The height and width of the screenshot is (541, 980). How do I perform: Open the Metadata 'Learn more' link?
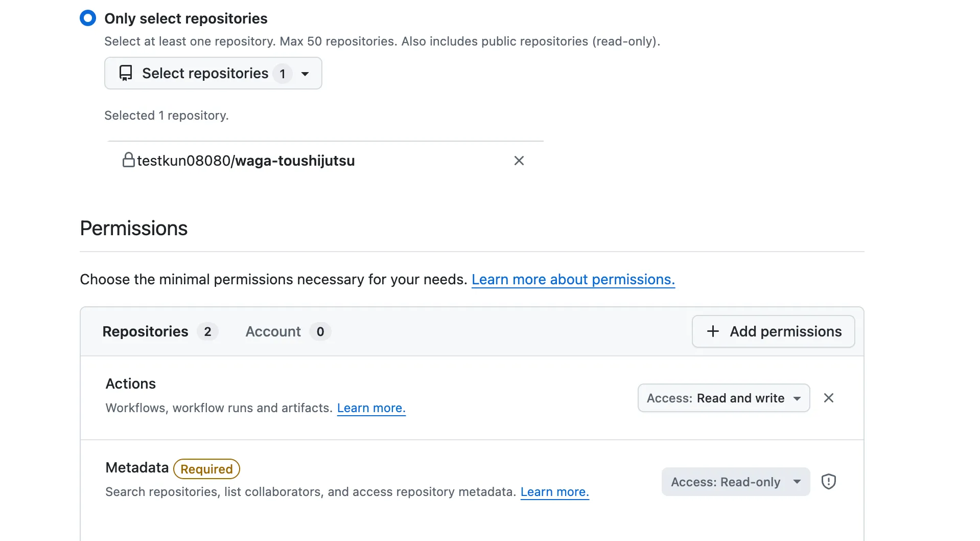(554, 492)
